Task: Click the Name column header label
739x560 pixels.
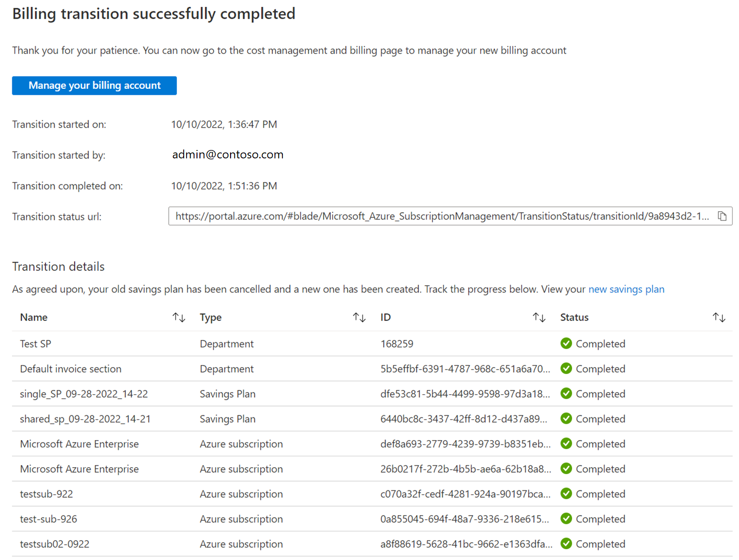Action: (x=34, y=318)
